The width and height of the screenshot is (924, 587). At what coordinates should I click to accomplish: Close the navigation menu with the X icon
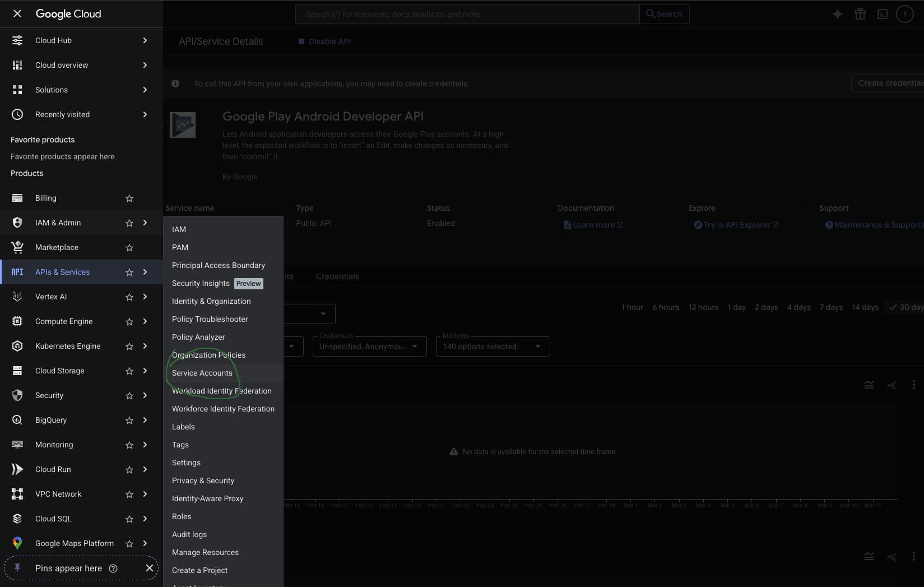coord(17,13)
